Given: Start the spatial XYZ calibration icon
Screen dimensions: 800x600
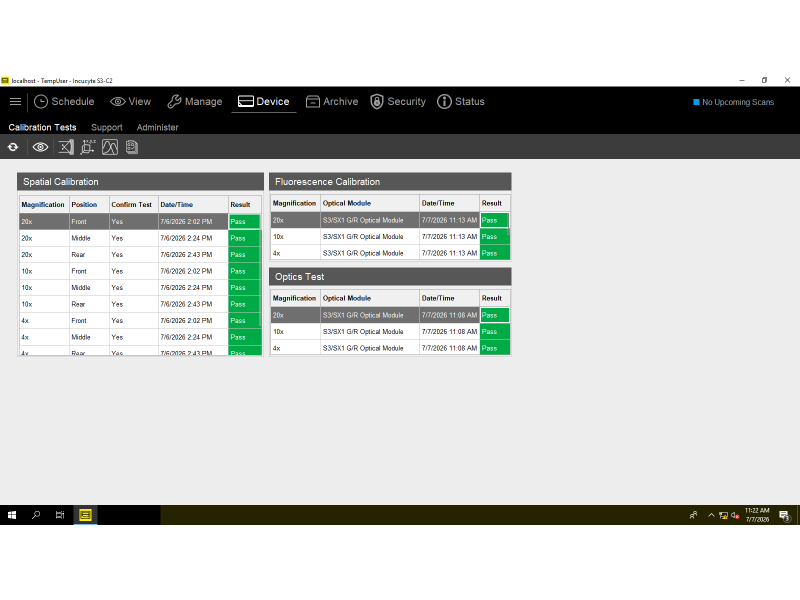Looking at the screenshot, I should (x=88, y=147).
